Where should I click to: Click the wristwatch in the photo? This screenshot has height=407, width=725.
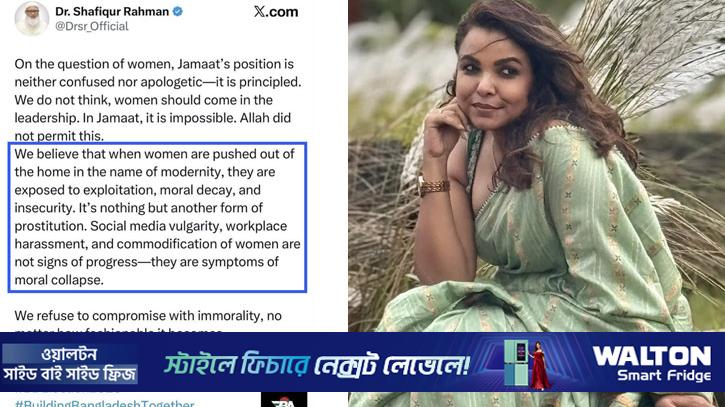[x=433, y=186]
